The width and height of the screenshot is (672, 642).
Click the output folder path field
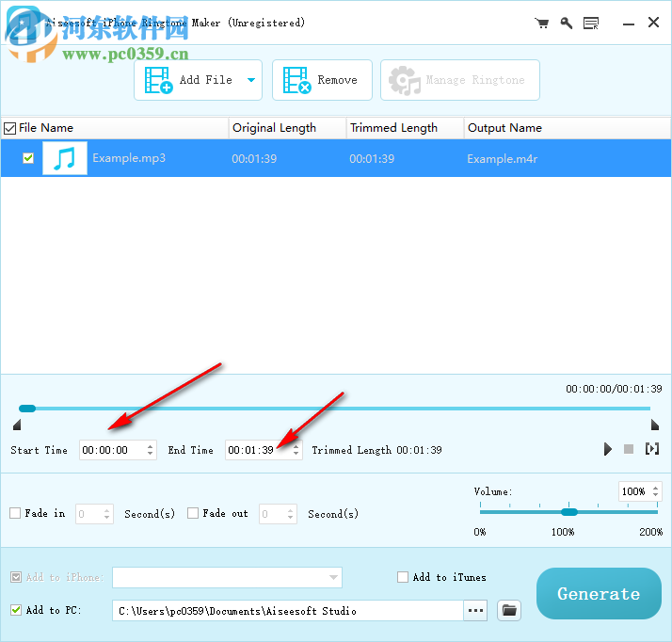(x=288, y=611)
